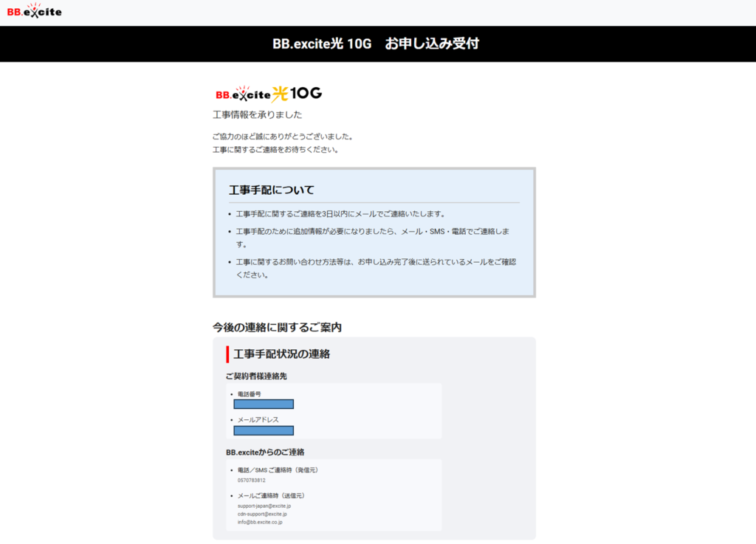Viewport: 756px width, 544px height.
Task: Click the 今後の連絡に関するご案内 section heading
Action: (x=277, y=326)
